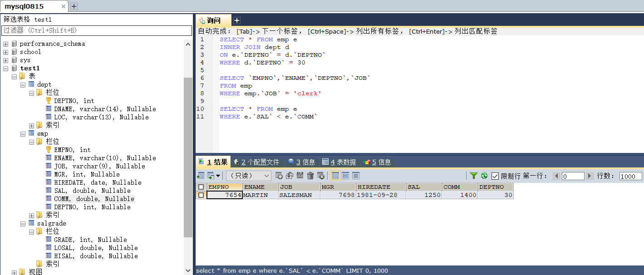Open the 4 表数据 table data tab
The width and height of the screenshot is (644, 275).
pos(339,162)
